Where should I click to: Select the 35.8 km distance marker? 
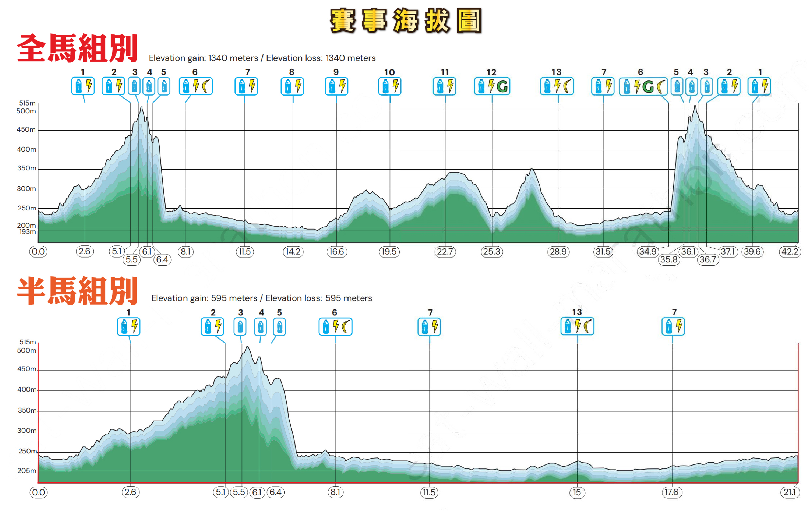click(669, 259)
